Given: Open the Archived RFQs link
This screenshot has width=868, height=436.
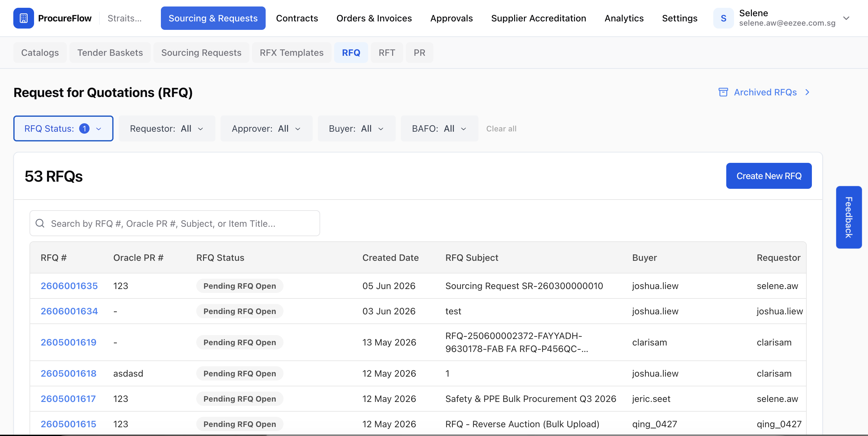Looking at the screenshot, I should [x=765, y=92].
